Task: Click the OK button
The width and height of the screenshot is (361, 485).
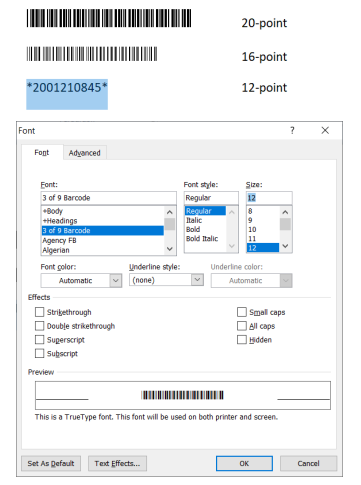Action: click(x=244, y=463)
